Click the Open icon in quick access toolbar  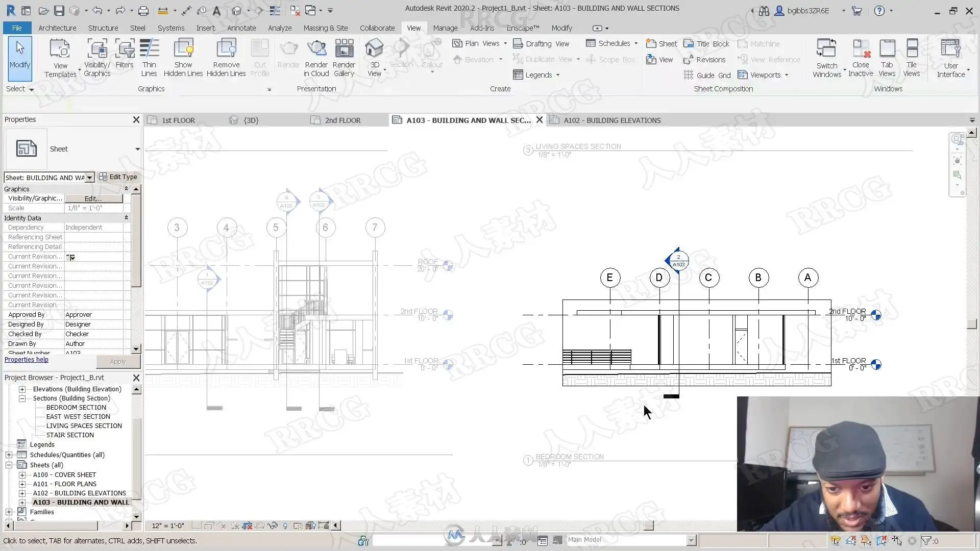(43, 11)
